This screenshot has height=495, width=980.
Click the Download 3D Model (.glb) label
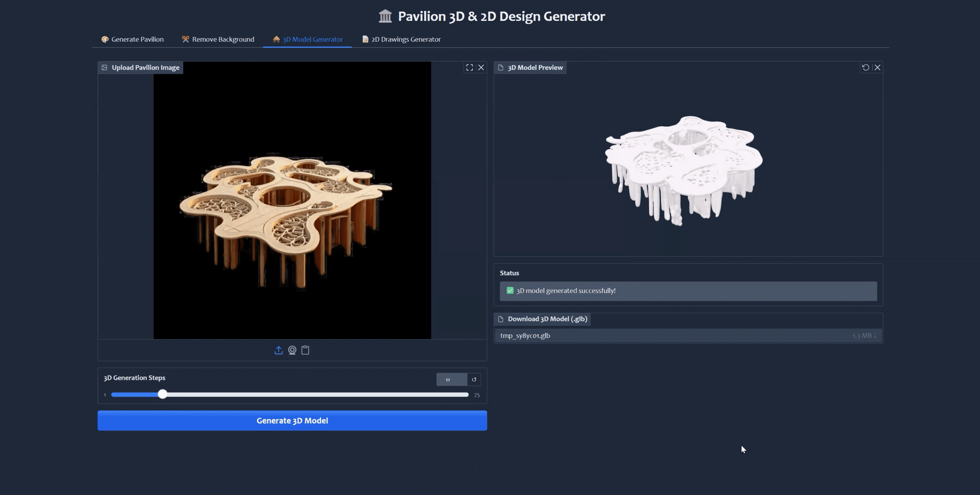point(542,319)
